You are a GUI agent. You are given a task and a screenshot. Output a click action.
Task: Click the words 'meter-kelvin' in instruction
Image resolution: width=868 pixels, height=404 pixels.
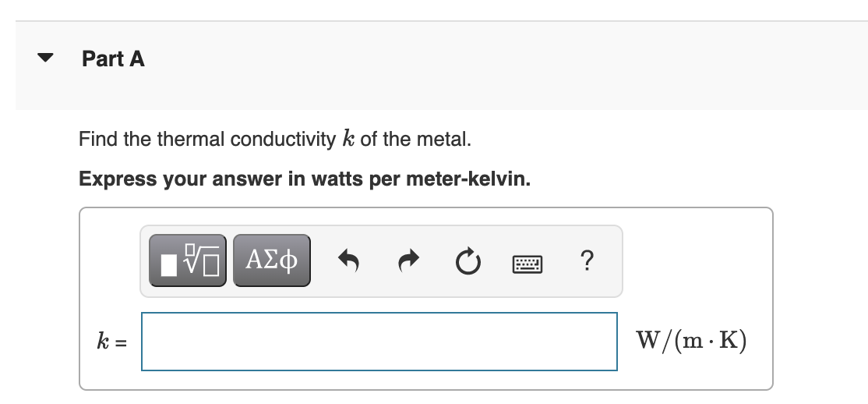tap(468, 179)
